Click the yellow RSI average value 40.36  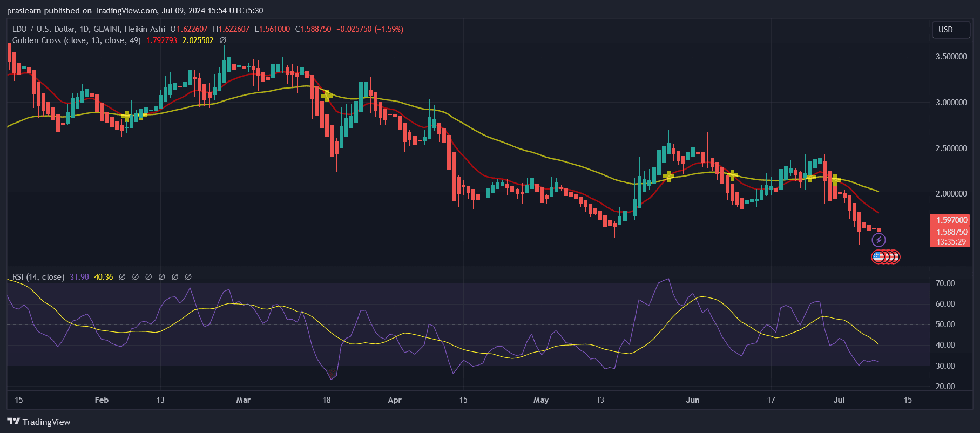tap(104, 277)
